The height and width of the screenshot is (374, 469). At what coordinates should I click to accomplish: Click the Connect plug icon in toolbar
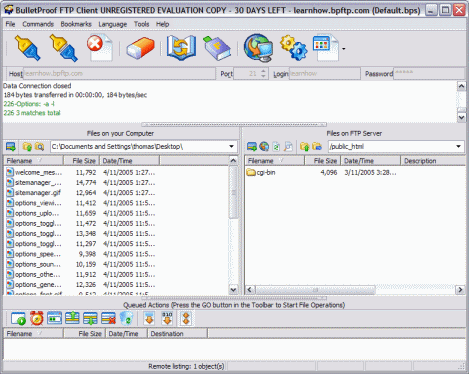28,48
